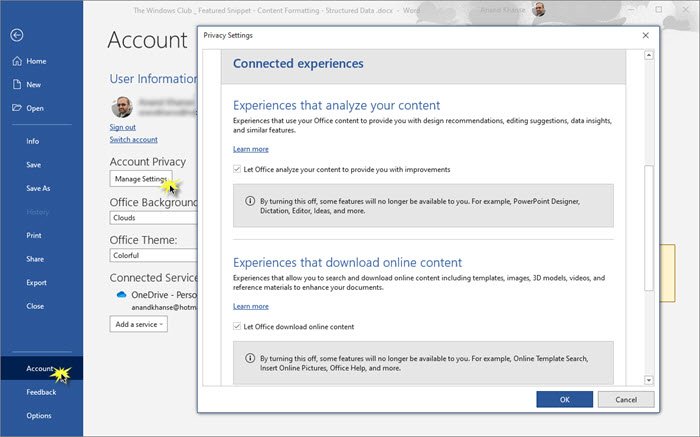The height and width of the screenshot is (437, 700).
Task: Open the Share menu item
Action: tap(35, 259)
